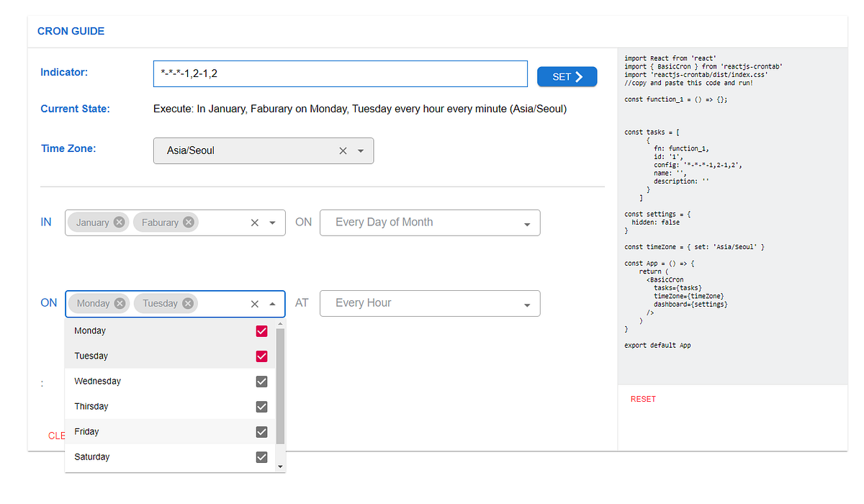This screenshot has width=864, height=504.
Task: Clear the Asia/Seoul time zone with its X icon
Action: pyautogui.click(x=343, y=150)
